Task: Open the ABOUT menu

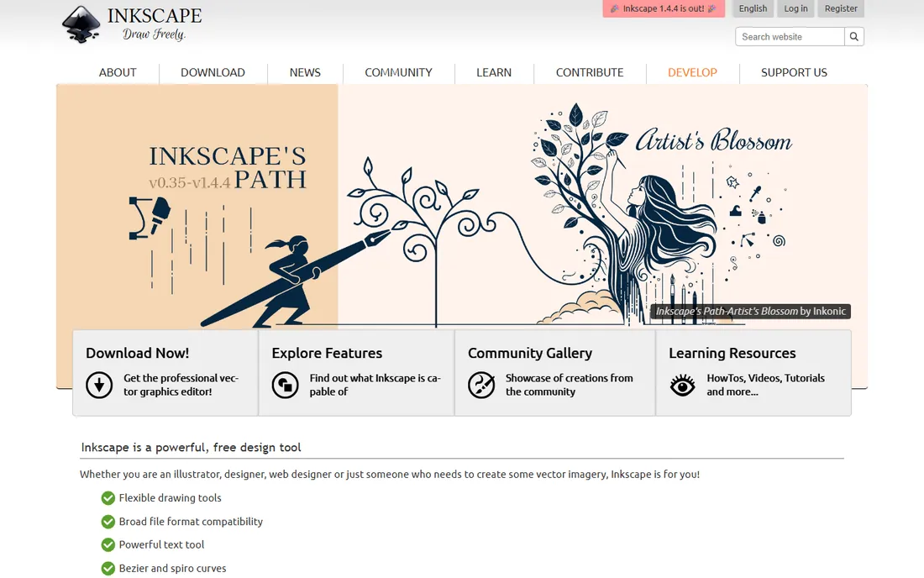Action: 118,72
